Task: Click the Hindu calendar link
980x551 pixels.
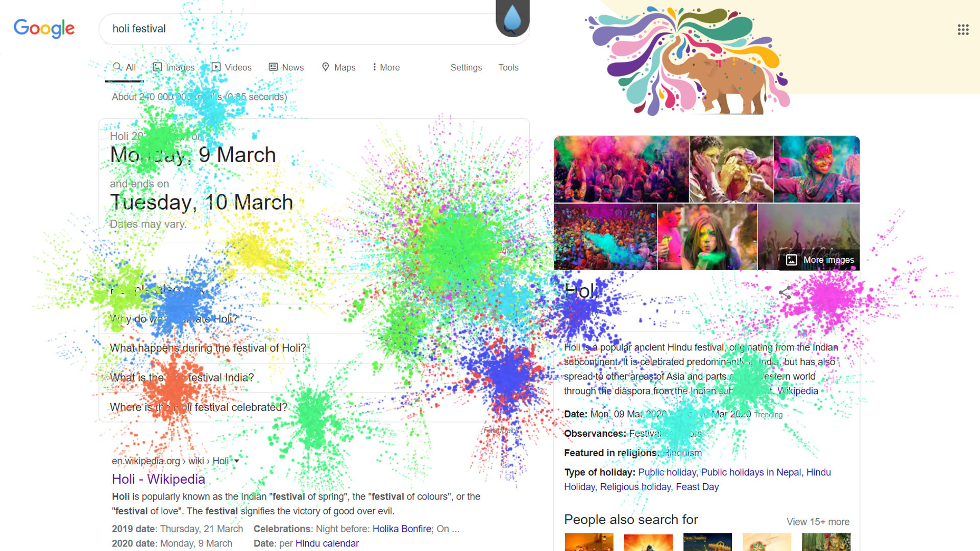Action: click(327, 543)
